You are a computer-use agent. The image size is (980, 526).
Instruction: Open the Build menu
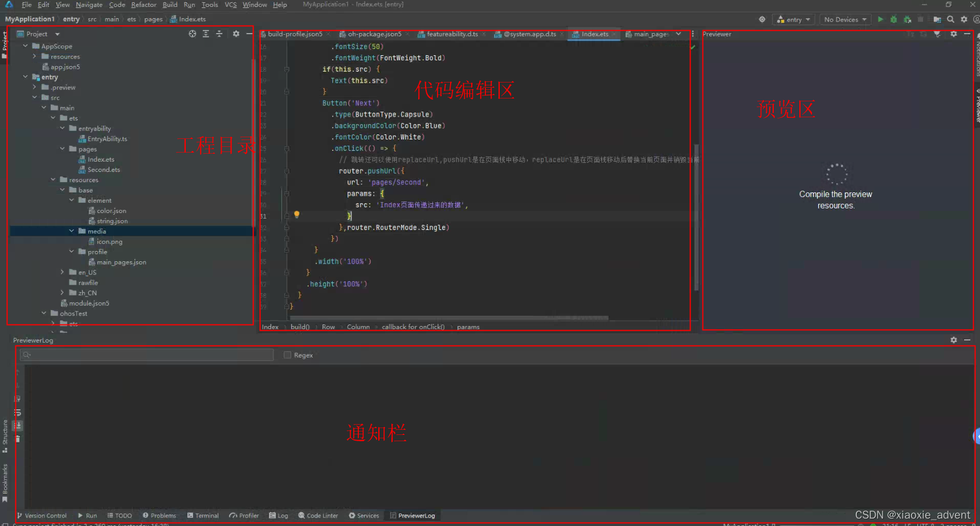(x=170, y=5)
